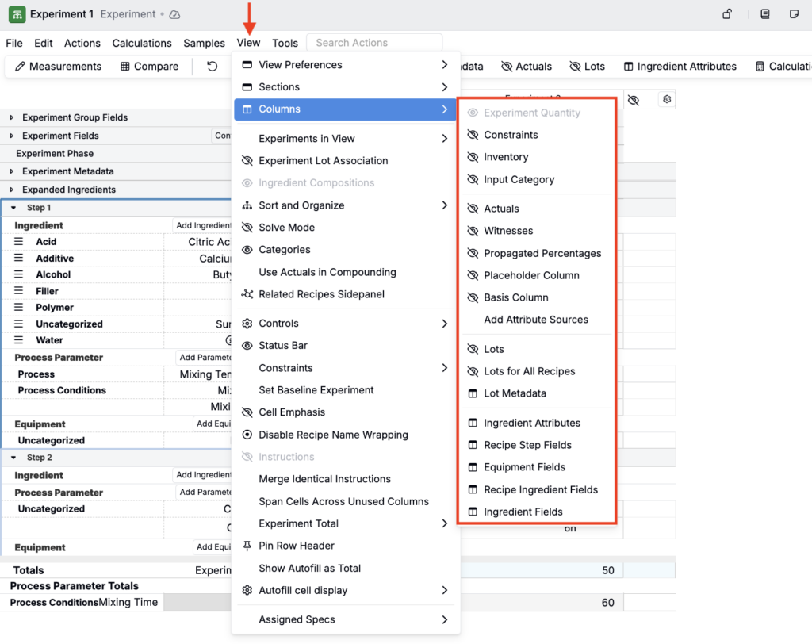
Task: Click the undo arrow in toolbar
Action: [212, 67]
